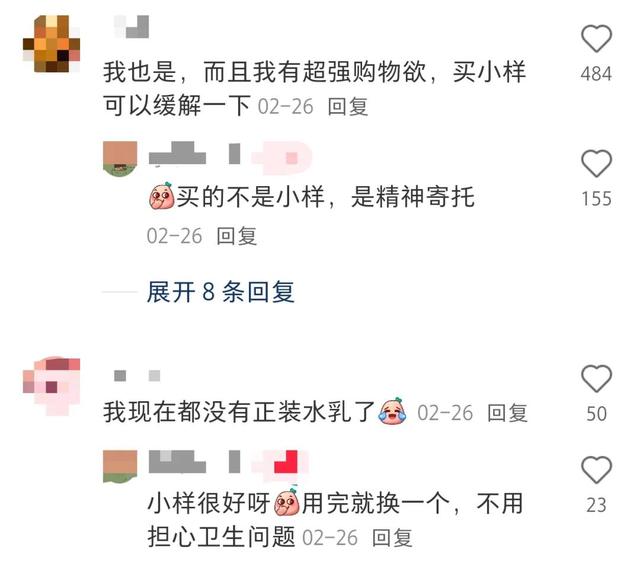Tap crying-laughing emoji after 正装水乳了
The height and width of the screenshot is (569, 640).
click(x=393, y=411)
